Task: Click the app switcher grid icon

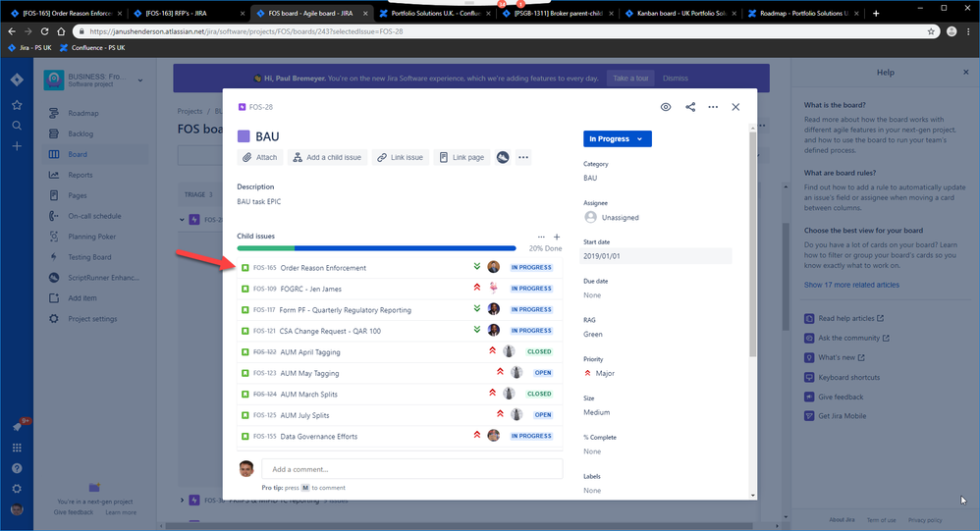Action: [17, 448]
